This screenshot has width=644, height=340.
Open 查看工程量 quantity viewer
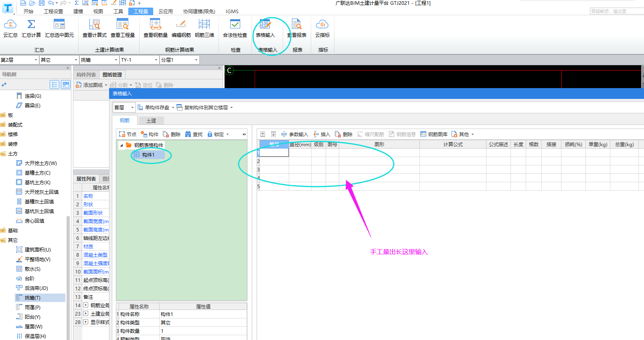123,28
